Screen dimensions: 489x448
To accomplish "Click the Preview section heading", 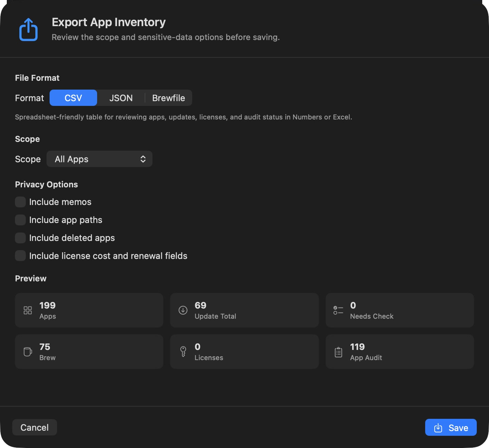I will [x=31, y=278].
